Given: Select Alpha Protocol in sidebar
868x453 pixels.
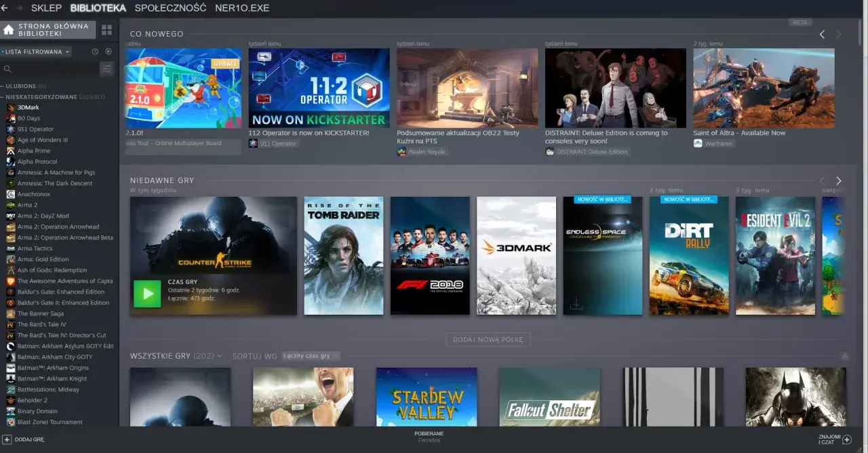Looking at the screenshot, I should [37, 161].
